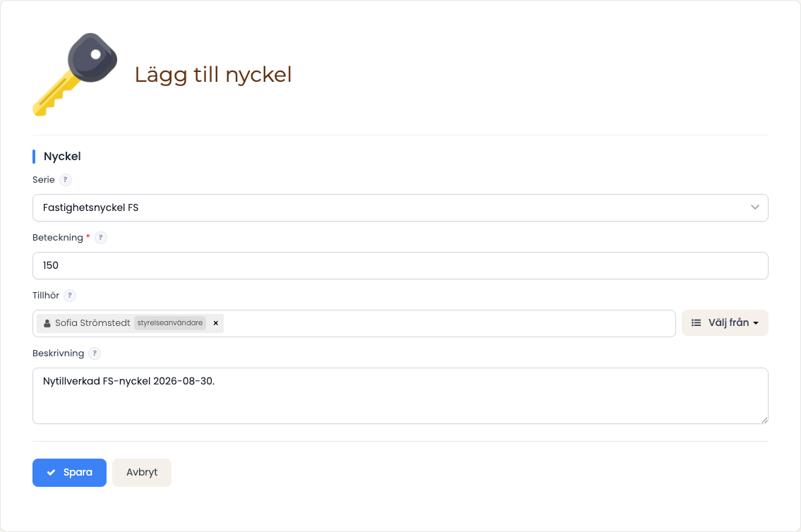This screenshot has height=532, width=801.
Task: Click the Beteckning field containing 150
Action: pyautogui.click(x=400, y=265)
